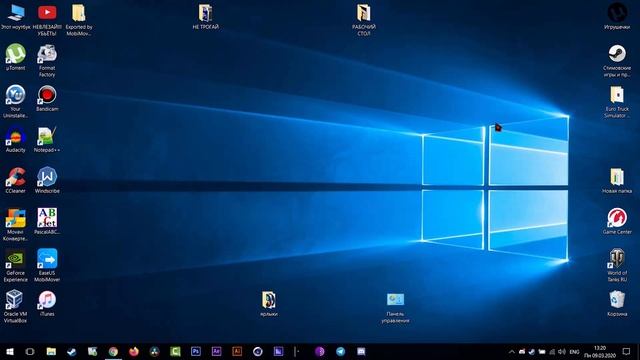Screen dimensions: 640x360
Task: Open the Windows Start menu
Action: tap(10, 351)
